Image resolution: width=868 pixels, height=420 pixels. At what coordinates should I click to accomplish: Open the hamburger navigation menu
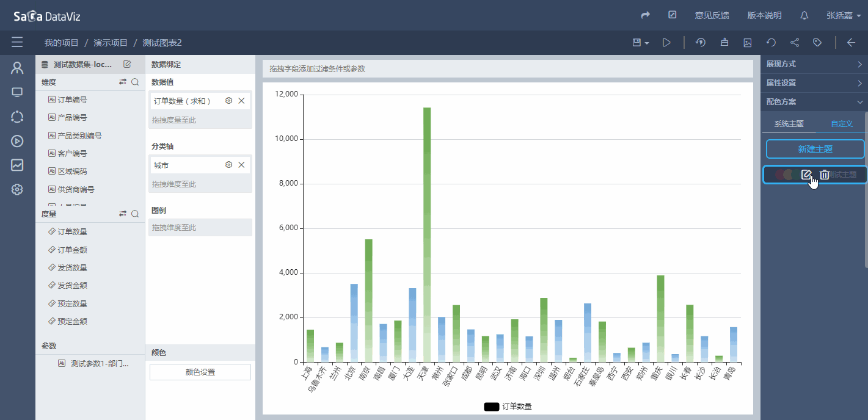[17, 42]
